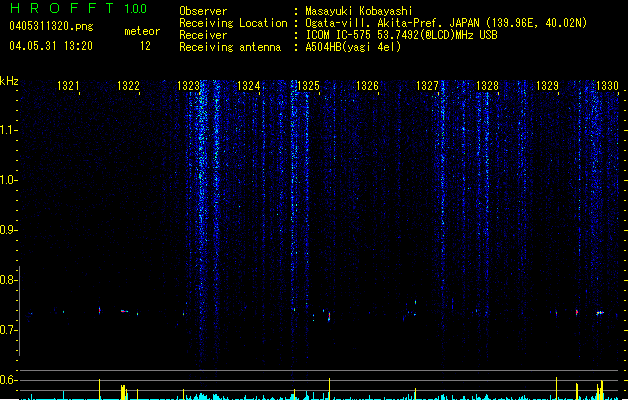
Task: Click the 1.1 kHz frequency axis label
Action: 8,130
